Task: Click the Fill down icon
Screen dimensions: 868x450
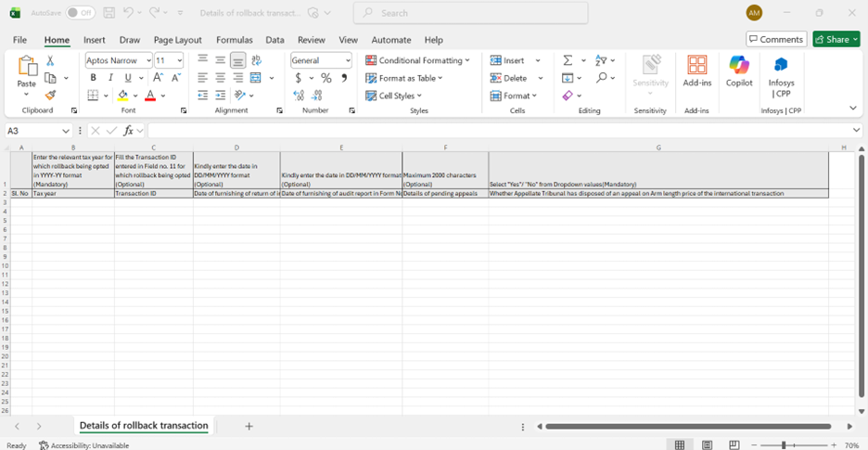Action: click(568, 78)
